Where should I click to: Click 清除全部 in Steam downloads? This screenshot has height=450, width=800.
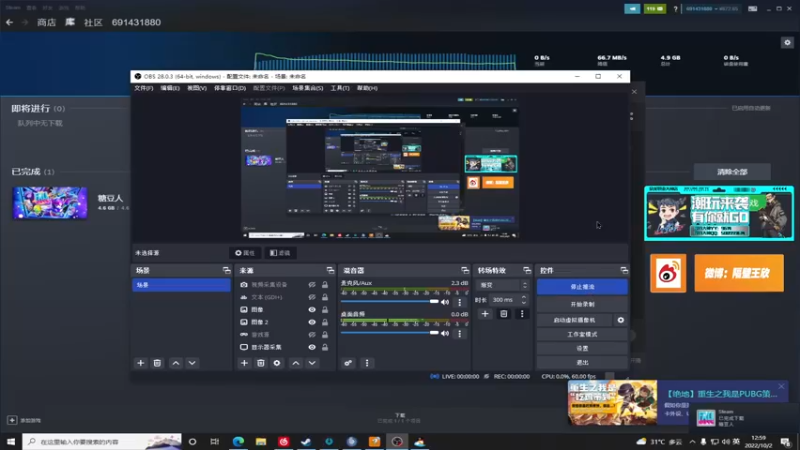(732, 172)
